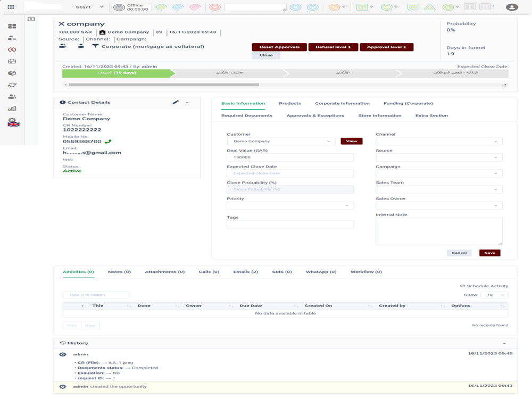Click the Internal Note text area
This screenshot has width=532, height=399.
439,231
